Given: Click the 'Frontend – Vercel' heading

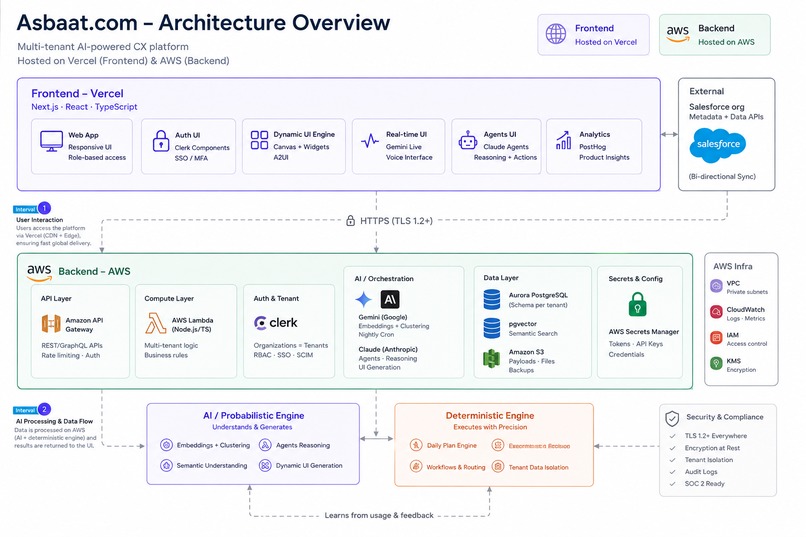Looking at the screenshot, I should (77, 94).
